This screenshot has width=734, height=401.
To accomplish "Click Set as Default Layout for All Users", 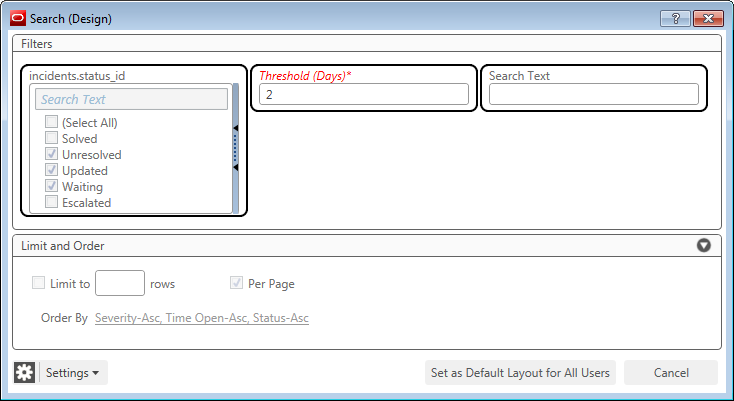I will tap(520, 373).
